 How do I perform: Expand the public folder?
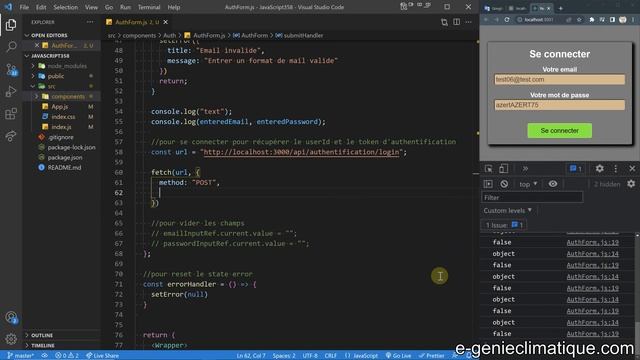tap(61, 76)
